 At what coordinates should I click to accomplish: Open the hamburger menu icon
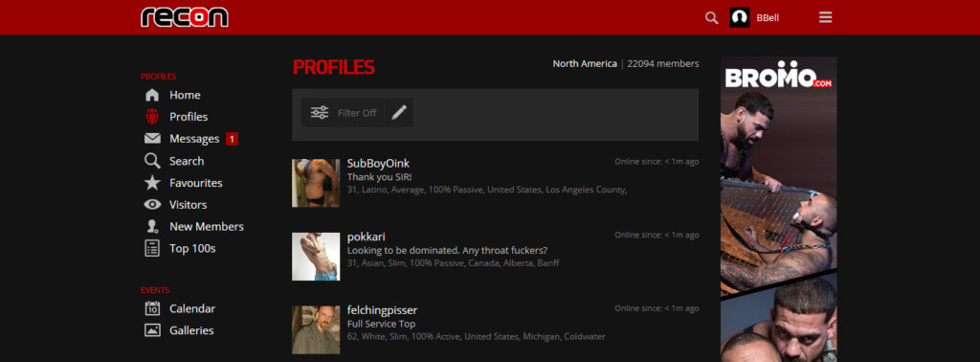point(826,17)
